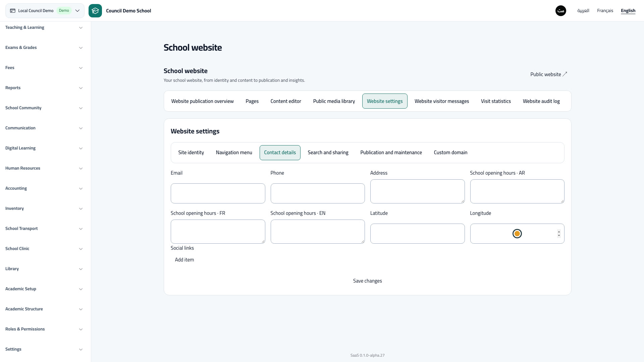Expand the Reports sidebar section
The image size is (644, 362).
44,88
